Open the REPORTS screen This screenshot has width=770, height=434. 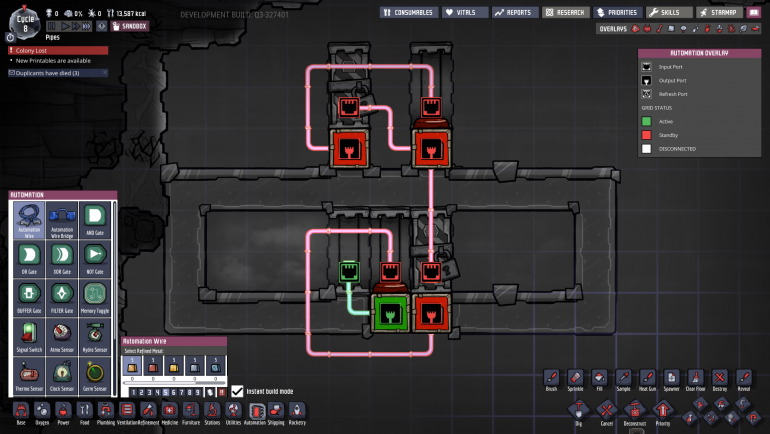(514, 12)
